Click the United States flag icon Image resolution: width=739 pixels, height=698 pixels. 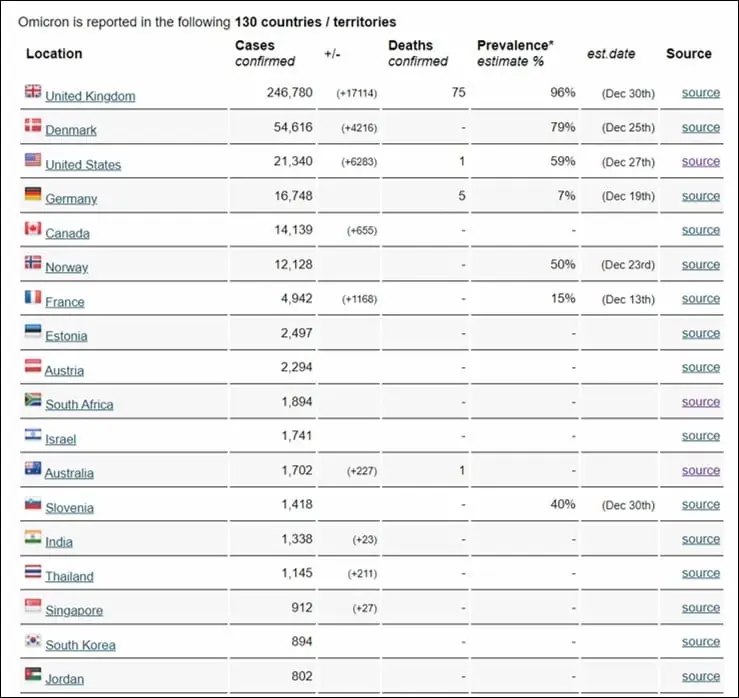tap(33, 160)
